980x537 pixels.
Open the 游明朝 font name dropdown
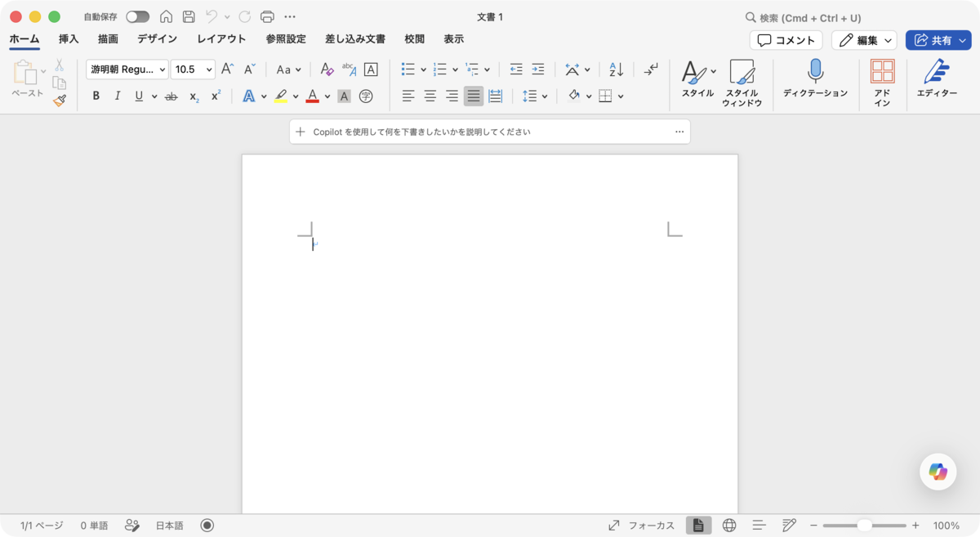pyautogui.click(x=127, y=69)
